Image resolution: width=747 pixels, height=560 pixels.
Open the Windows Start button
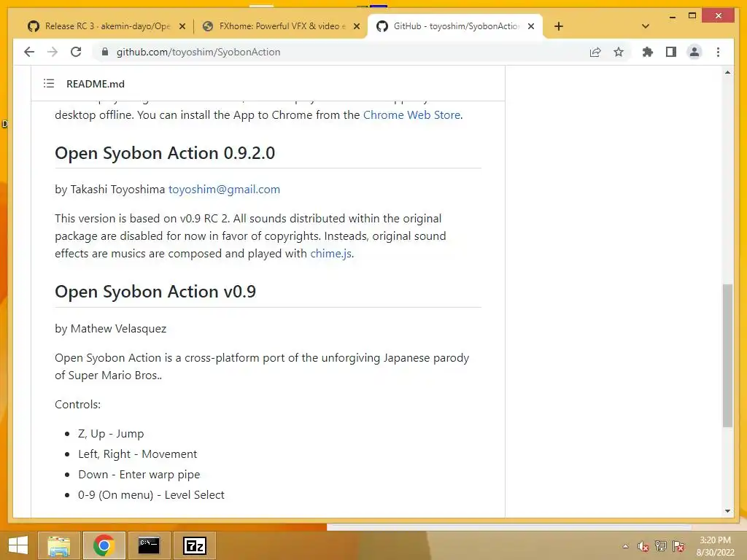pos(18,545)
